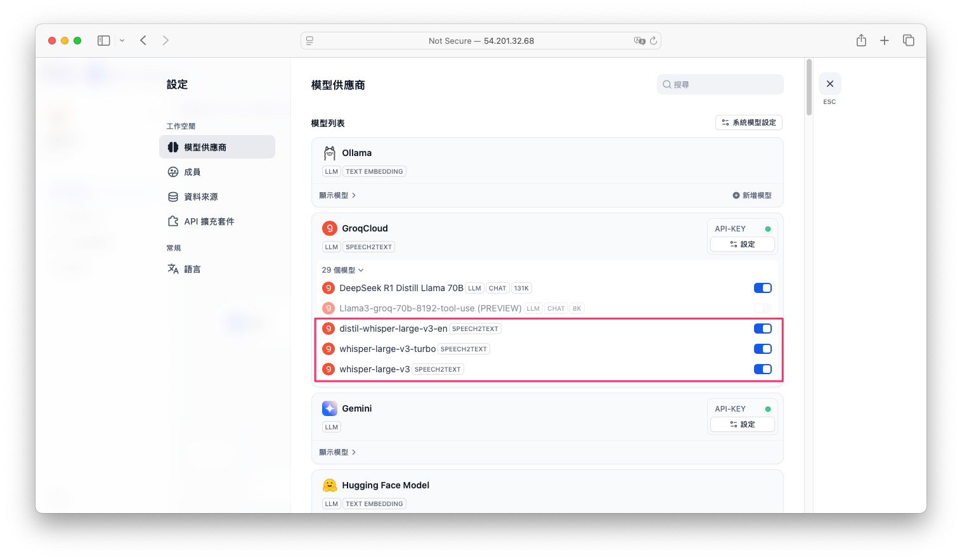Switch off the whisper-large-v3 model toggle
Screen dimensions: 962x560
762,369
